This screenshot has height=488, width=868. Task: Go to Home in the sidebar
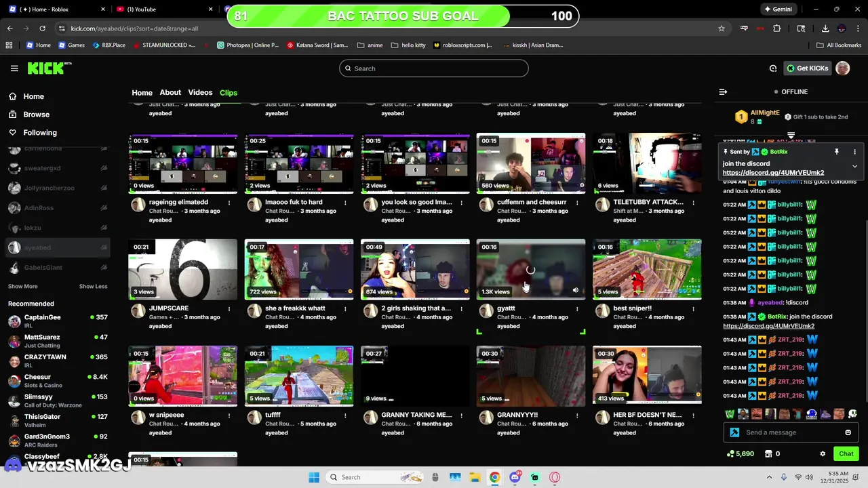(33, 96)
